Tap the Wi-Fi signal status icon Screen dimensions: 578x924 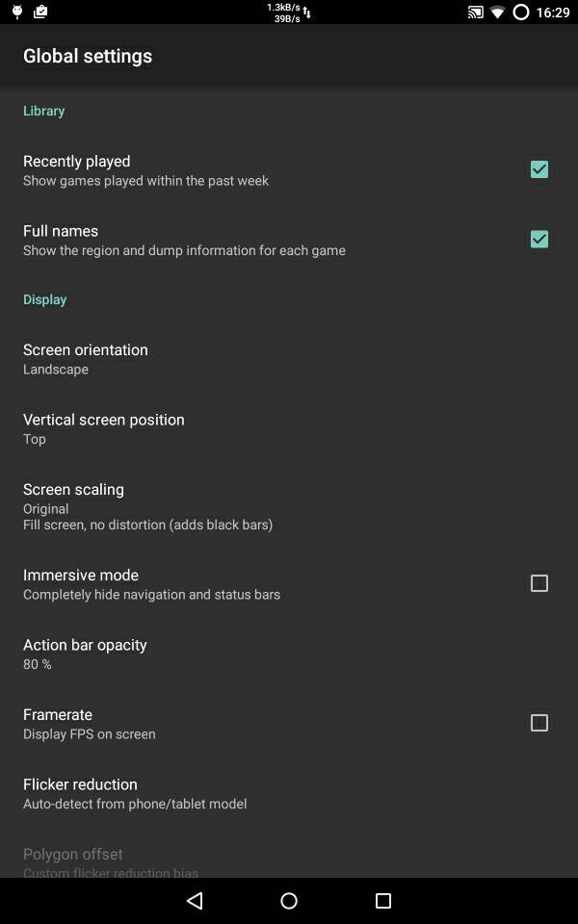point(498,13)
